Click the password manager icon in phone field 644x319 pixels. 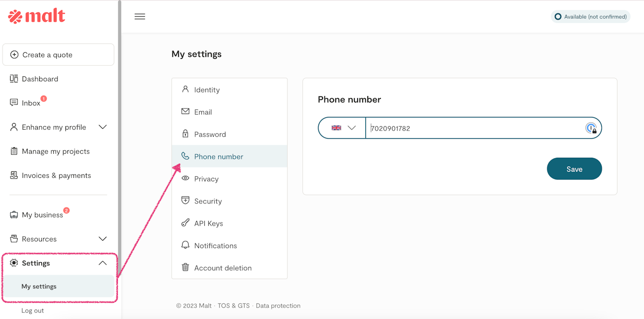[x=591, y=128]
